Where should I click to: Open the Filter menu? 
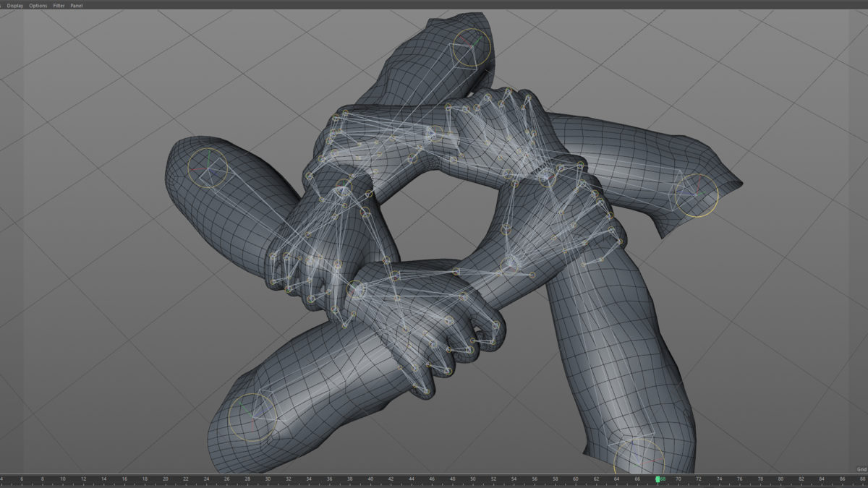[59, 5]
